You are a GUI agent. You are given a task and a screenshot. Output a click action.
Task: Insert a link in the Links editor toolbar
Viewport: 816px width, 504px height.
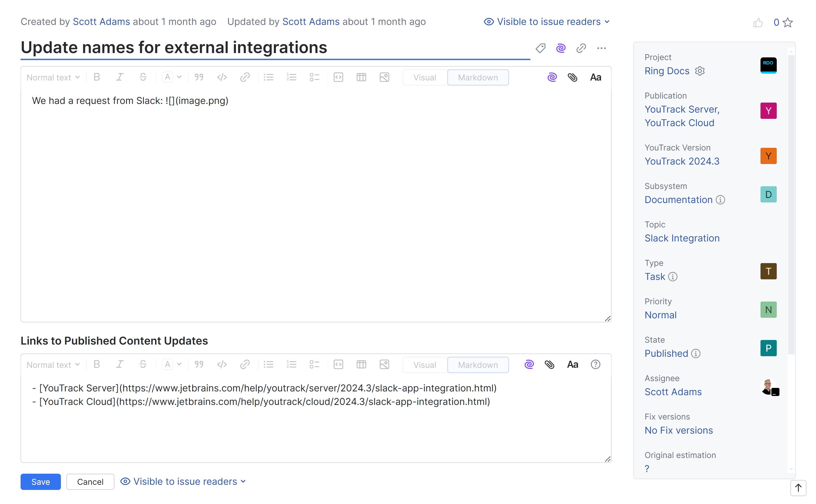click(x=245, y=364)
